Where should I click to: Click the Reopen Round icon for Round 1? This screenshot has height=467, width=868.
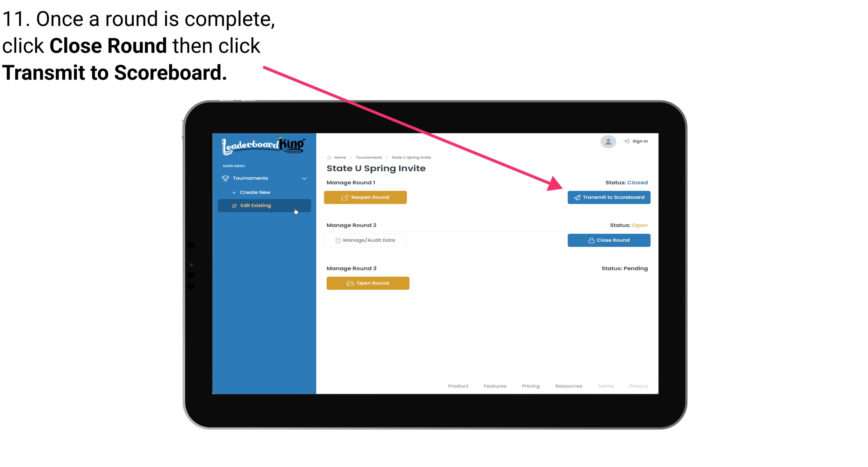pos(345,197)
